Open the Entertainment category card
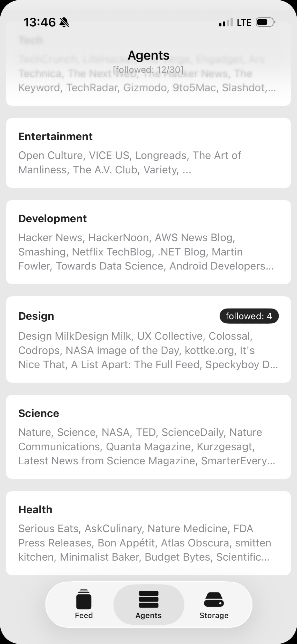297x644 pixels. (x=148, y=153)
